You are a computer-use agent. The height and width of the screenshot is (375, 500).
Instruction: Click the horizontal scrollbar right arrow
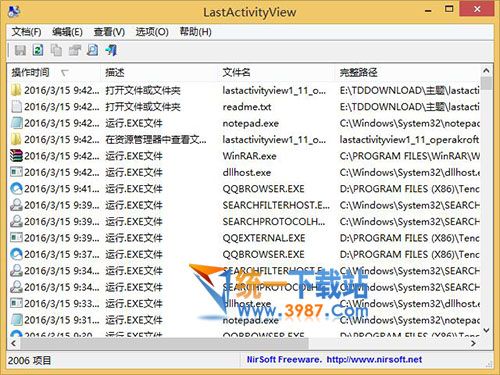coord(473,343)
